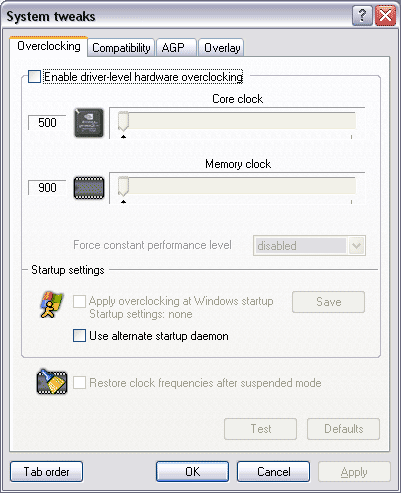Open the AGP tab

[176, 48]
